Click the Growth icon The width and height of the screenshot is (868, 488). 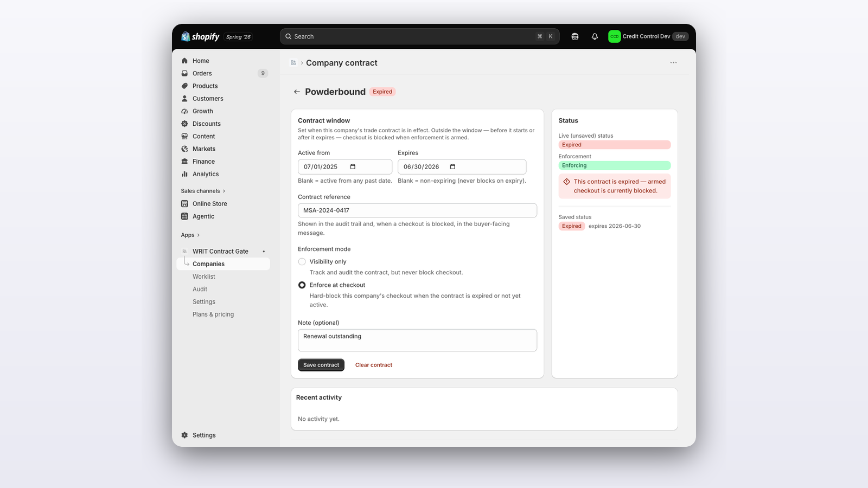pyautogui.click(x=184, y=111)
